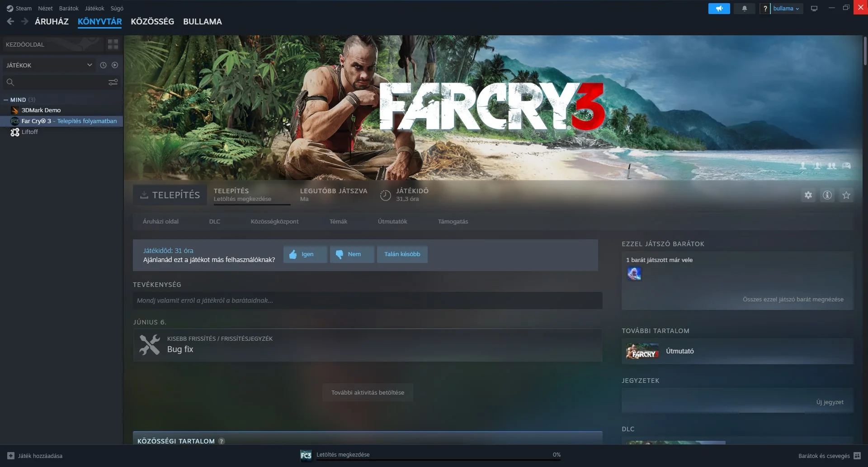The image size is (868, 467).
Task: Click the activity status text field
Action: click(x=367, y=300)
